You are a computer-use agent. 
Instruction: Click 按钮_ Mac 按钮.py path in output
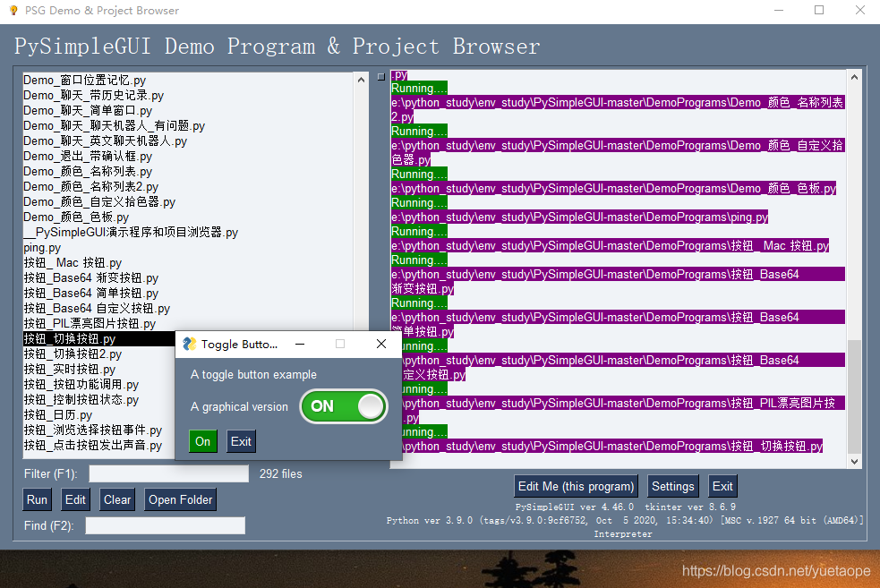[x=610, y=246]
